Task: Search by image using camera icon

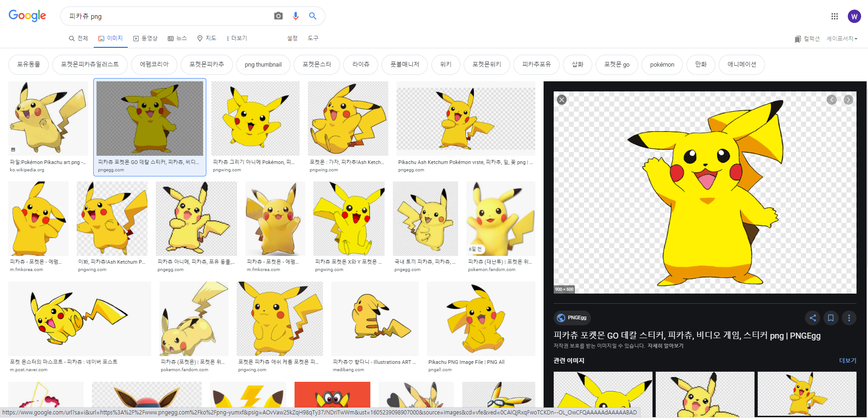Action: point(278,16)
